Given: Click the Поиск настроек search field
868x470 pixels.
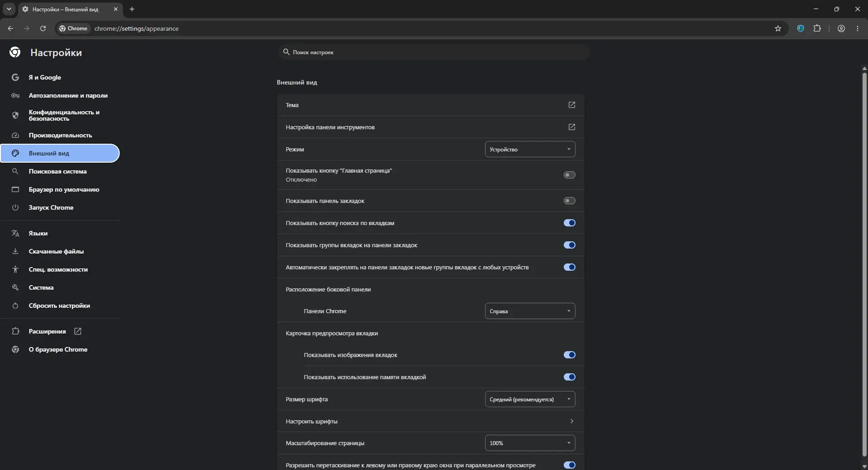Looking at the screenshot, I should click(x=434, y=52).
